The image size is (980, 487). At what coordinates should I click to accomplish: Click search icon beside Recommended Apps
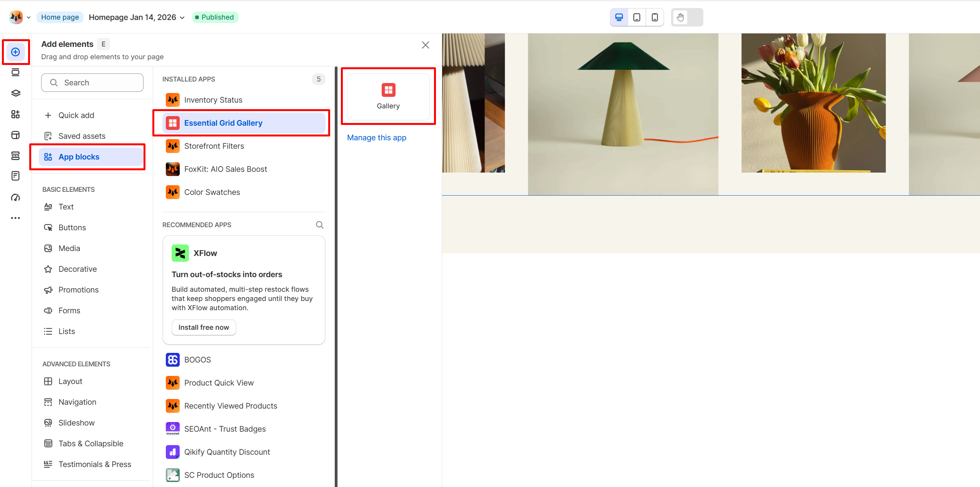pyautogui.click(x=319, y=225)
